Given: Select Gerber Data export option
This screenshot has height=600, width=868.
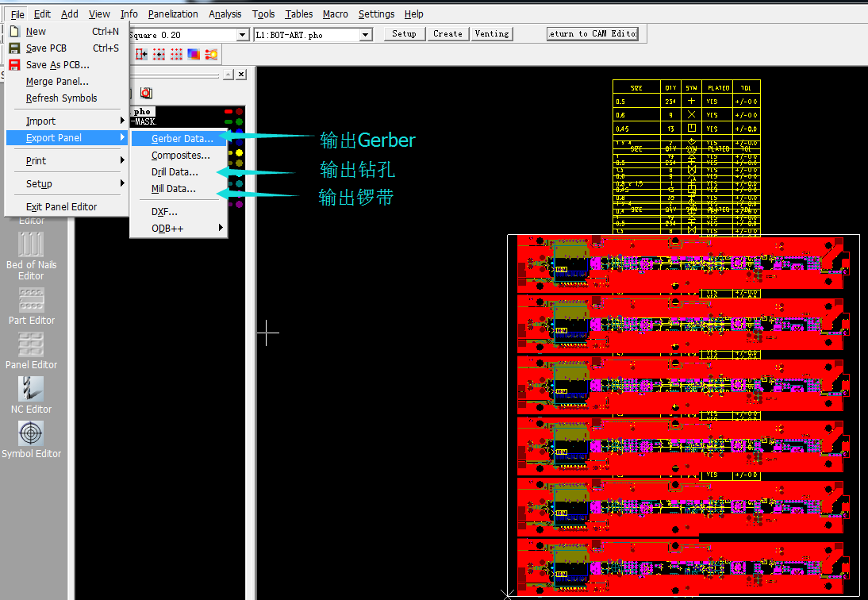Looking at the screenshot, I should pyautogui.click(x=182, y=139).
